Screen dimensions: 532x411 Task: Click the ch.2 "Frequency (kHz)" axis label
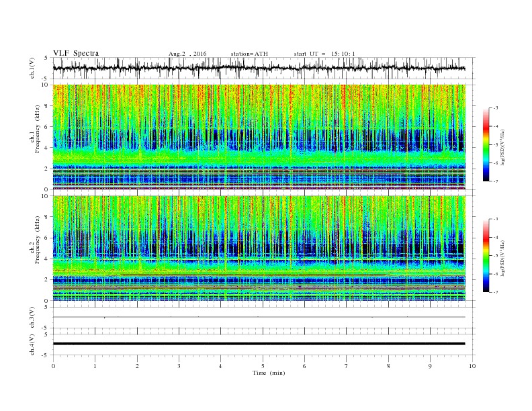(x=38, y=240)
